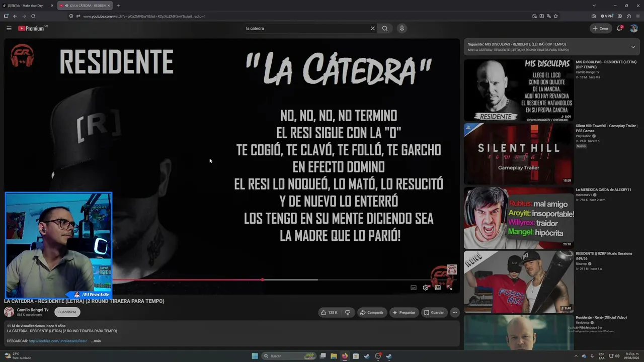Open the first Steam taskbar icon
This screenshot has height=362, width=644.
[367, 356]
